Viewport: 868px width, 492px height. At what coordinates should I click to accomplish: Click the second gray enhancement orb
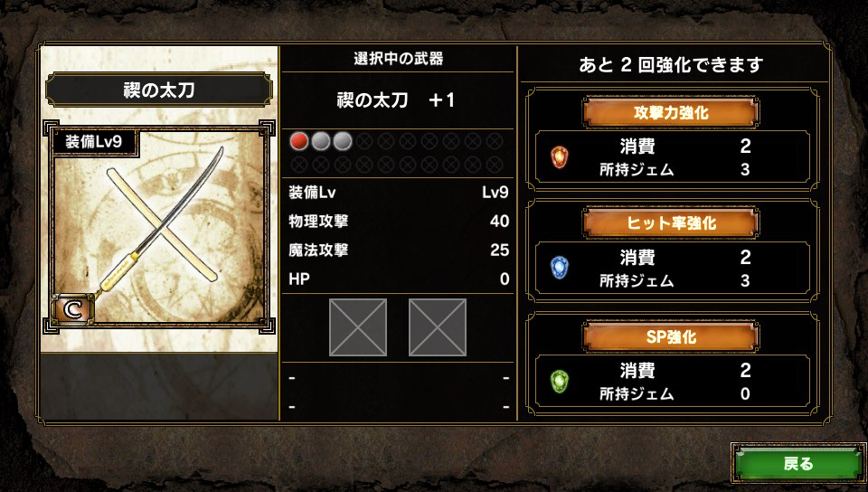[x=320, y=141]
